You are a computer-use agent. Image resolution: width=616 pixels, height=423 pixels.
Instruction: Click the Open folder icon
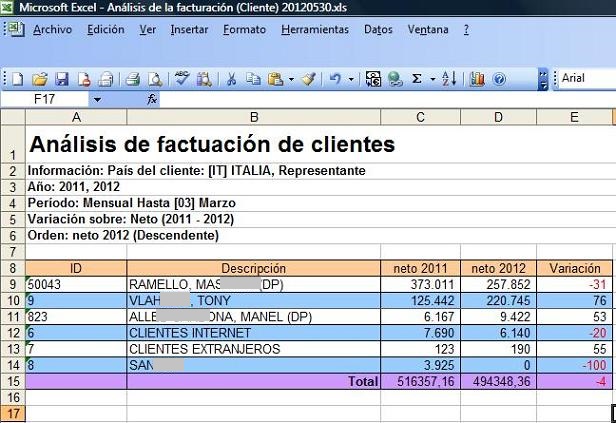point(40,78)
